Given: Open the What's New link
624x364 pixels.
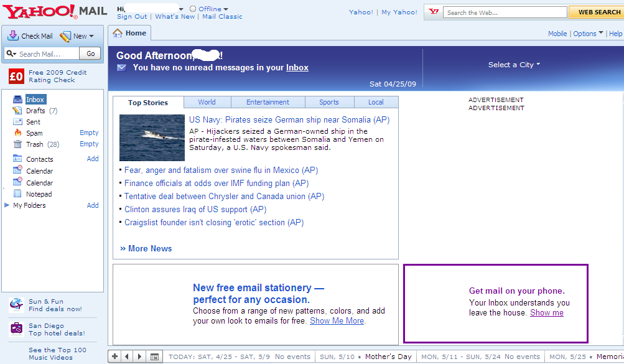Looking at the screenshot, I should 175,17.
